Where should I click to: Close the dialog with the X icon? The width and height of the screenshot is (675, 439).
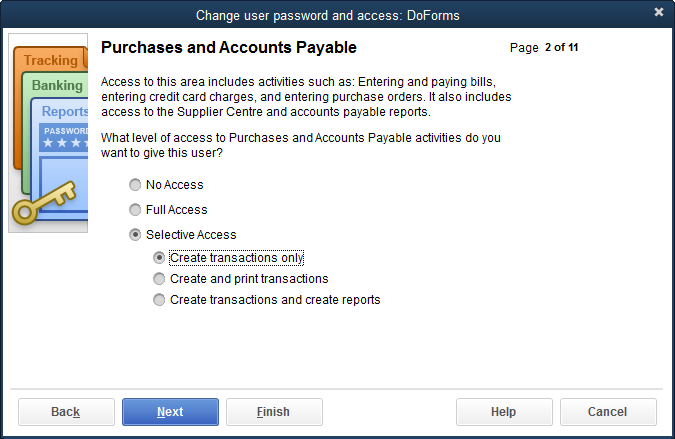[659, 13]
